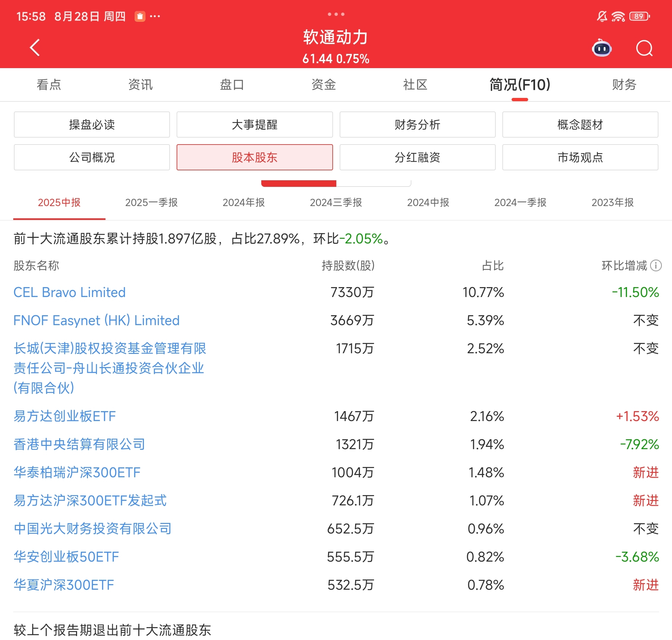Select the 2024中报 report period
The image size is (672, 640).
(428, 202)
